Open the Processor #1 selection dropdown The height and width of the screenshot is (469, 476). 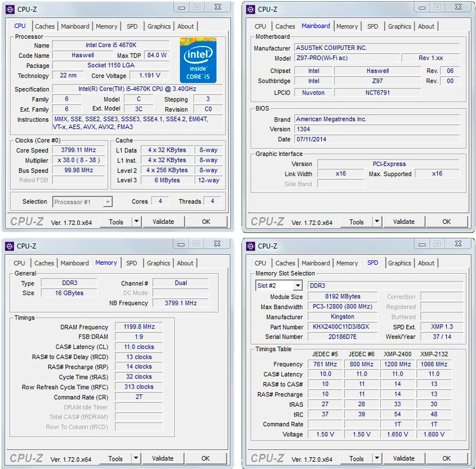pos(108,202)
